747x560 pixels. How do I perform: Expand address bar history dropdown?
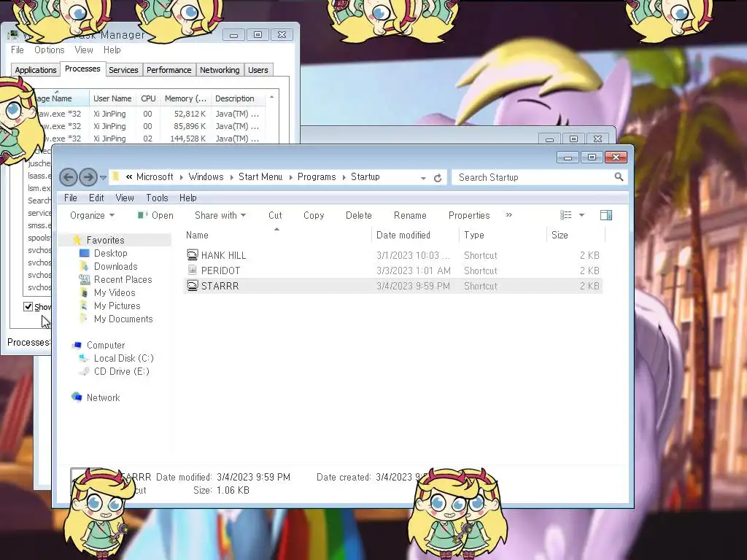(423, 178)
